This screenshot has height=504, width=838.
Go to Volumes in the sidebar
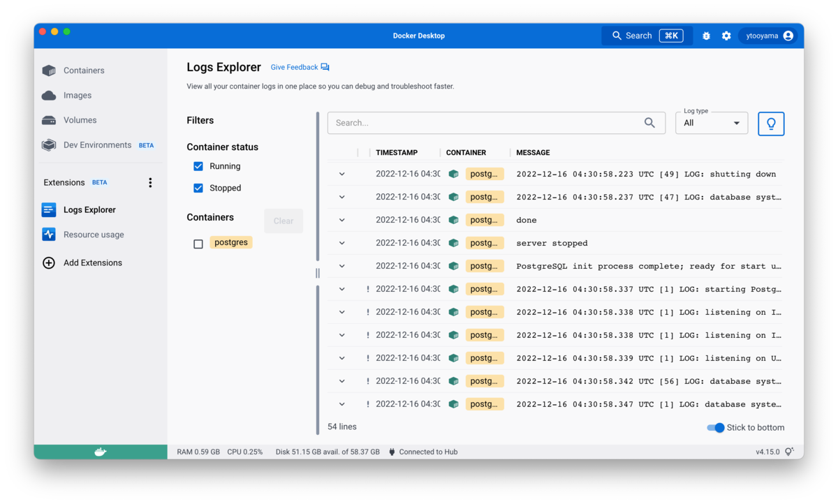80,120
